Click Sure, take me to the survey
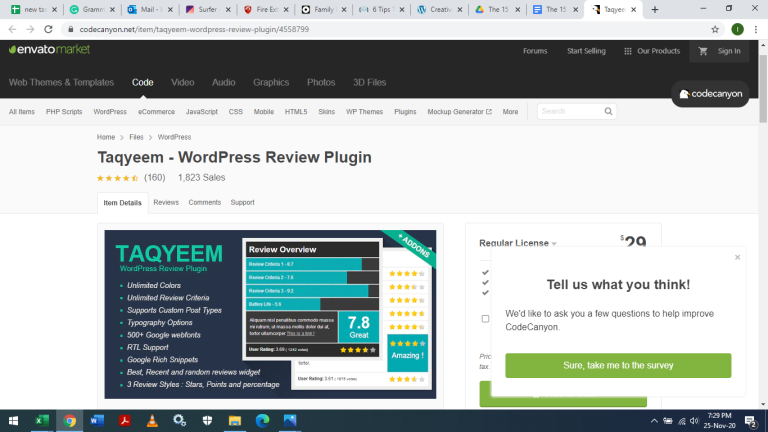The width and height of the screenshot is (768, 432). (x=618, y=365)
